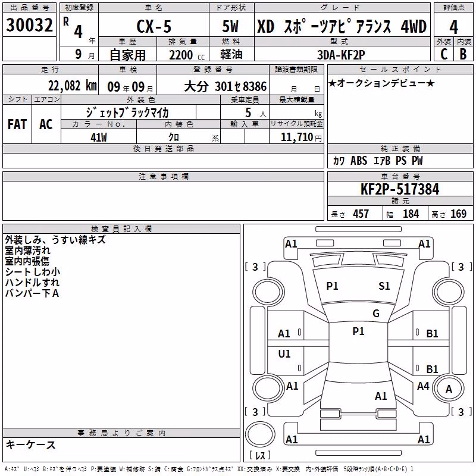Screen dimensions: 476x476
Task: Click the registration number 大分 301せ8386
Action: (x=226, y=86)
